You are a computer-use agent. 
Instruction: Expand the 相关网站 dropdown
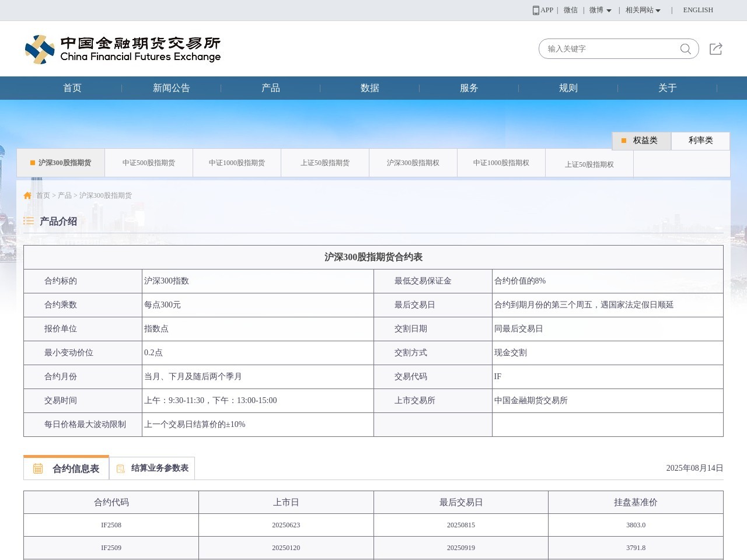(x=643, y=10)
